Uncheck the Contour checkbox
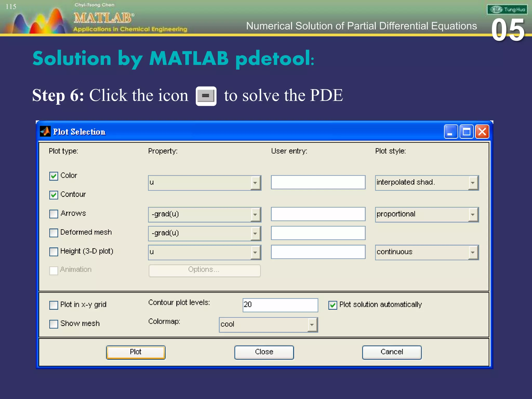Viewport: 532px width, 399px height. [x=54, y=195]
